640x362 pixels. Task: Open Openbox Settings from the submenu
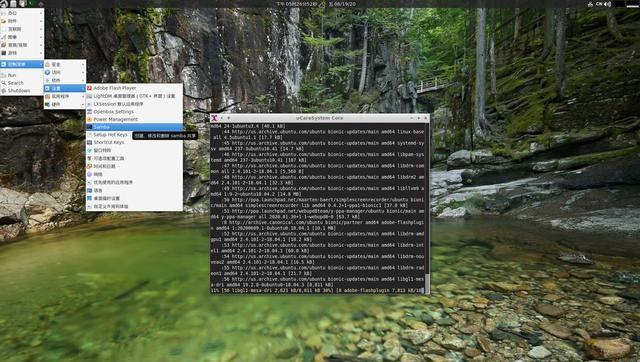click(134, 111)
